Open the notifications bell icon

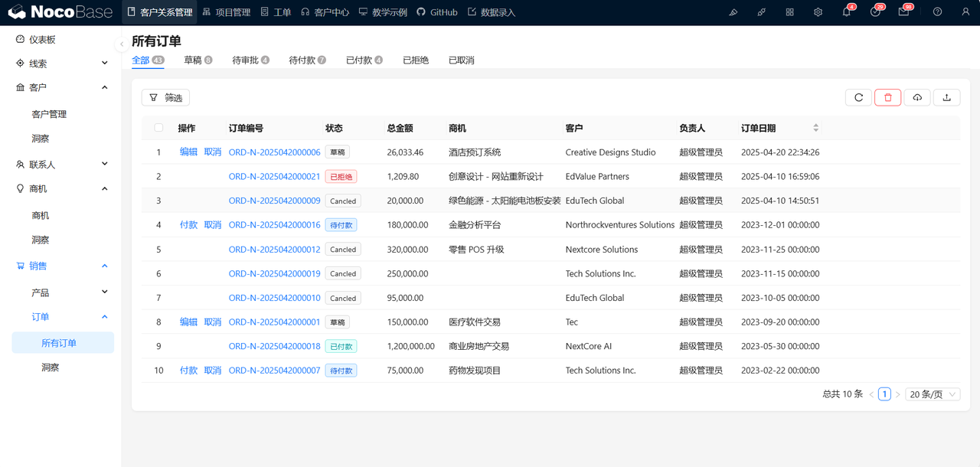pyautogui.click(x=846, y=12)
